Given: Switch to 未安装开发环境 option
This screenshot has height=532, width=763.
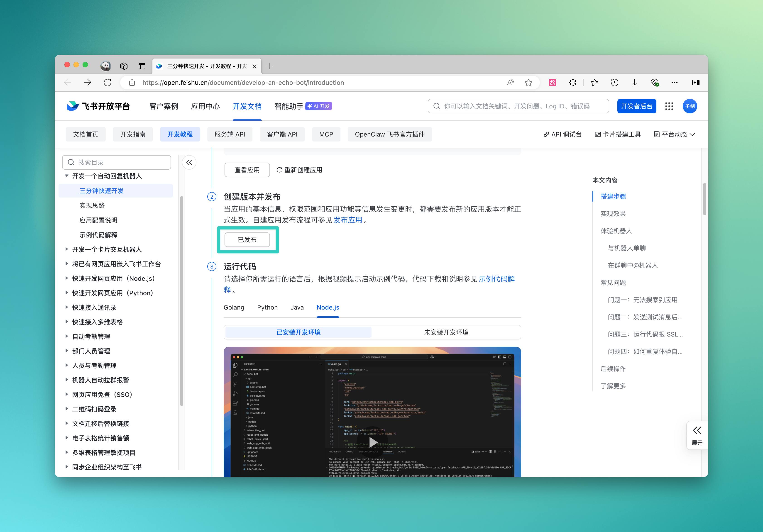Looking at the screenshot, I should click(x=446, y=332).
